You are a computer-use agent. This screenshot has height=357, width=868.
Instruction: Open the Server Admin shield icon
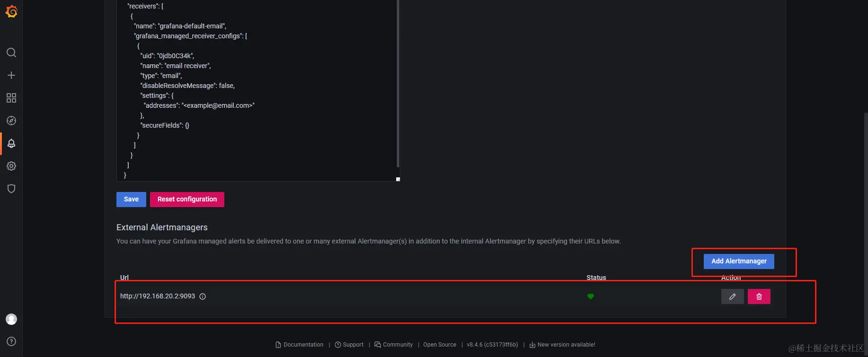tap(11, 189)
